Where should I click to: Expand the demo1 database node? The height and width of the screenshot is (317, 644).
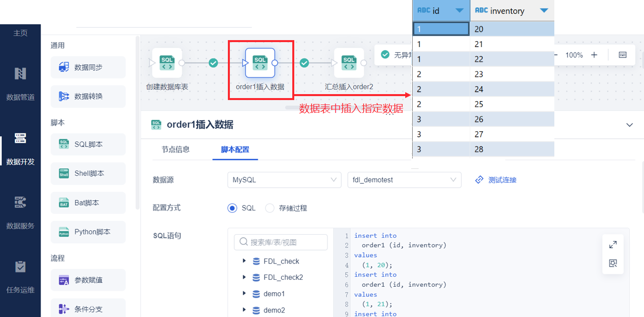[244, 294]
